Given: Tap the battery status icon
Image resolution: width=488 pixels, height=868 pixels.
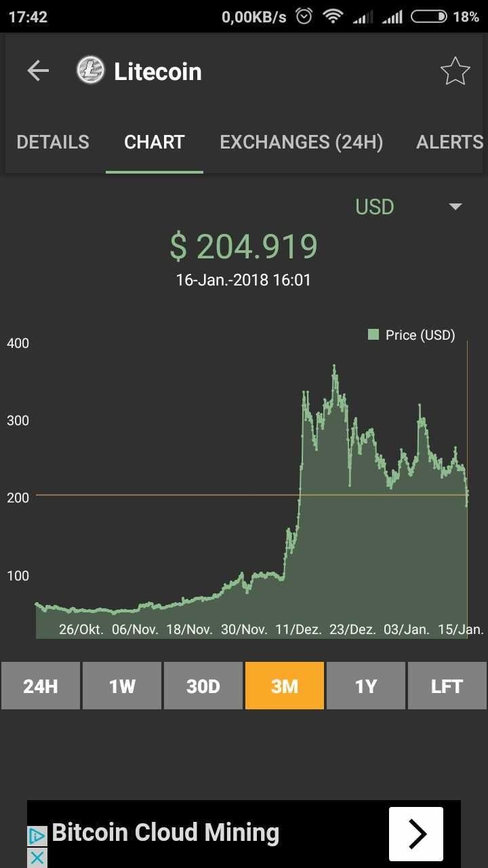Looking at the screenshot, I should 429,16.
